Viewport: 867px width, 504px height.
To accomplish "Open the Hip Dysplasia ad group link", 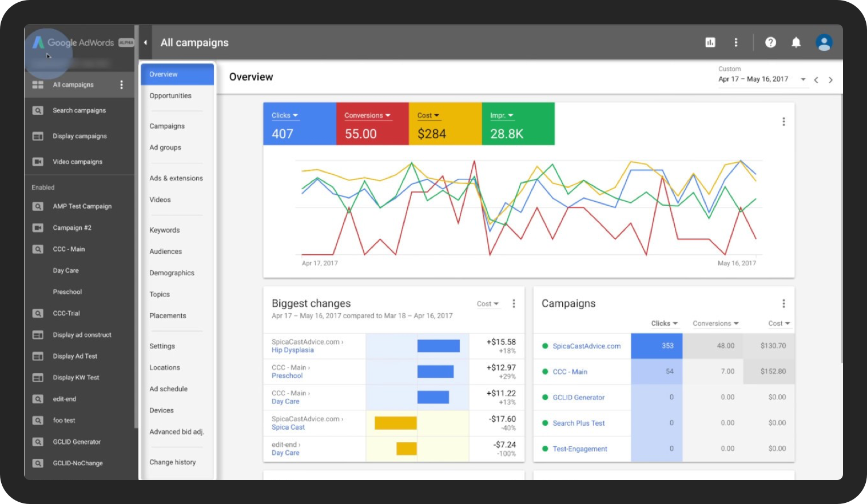I will click(293, 350).
